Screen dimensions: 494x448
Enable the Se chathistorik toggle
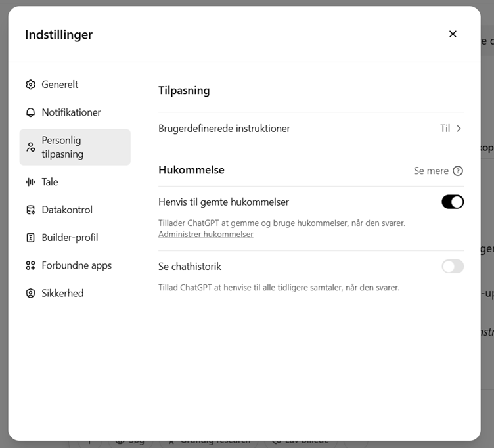(453, 267)
